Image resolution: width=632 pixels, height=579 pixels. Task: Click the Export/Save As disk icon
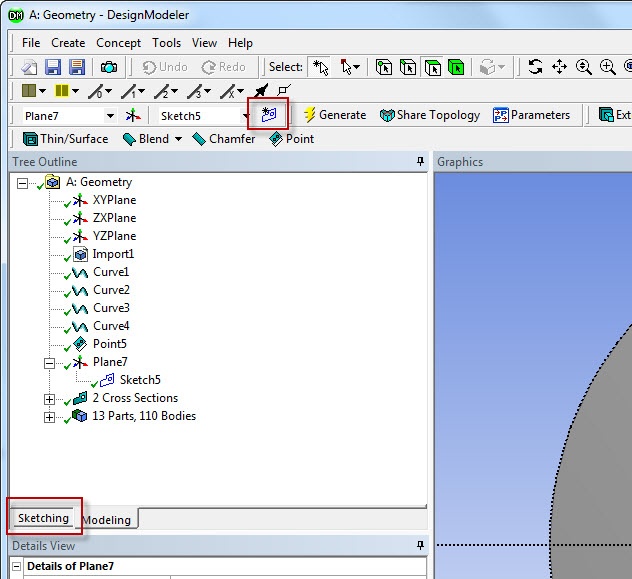(x=77, y=67)
